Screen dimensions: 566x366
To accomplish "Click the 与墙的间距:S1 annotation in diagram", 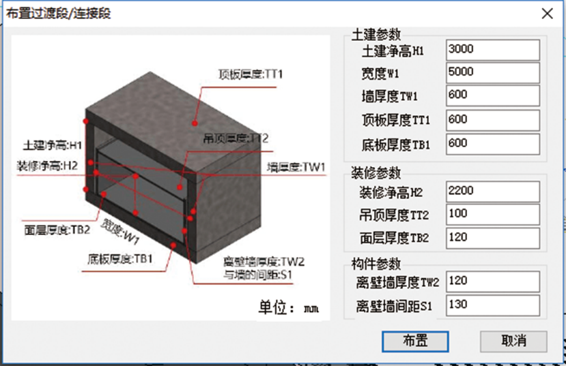I will 257,275.
